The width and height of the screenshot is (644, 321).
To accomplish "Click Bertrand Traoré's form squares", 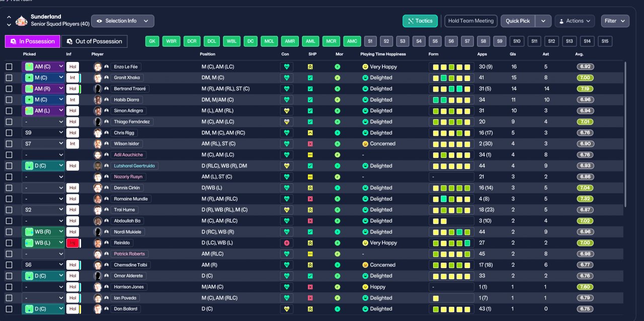I will [451, 89].
